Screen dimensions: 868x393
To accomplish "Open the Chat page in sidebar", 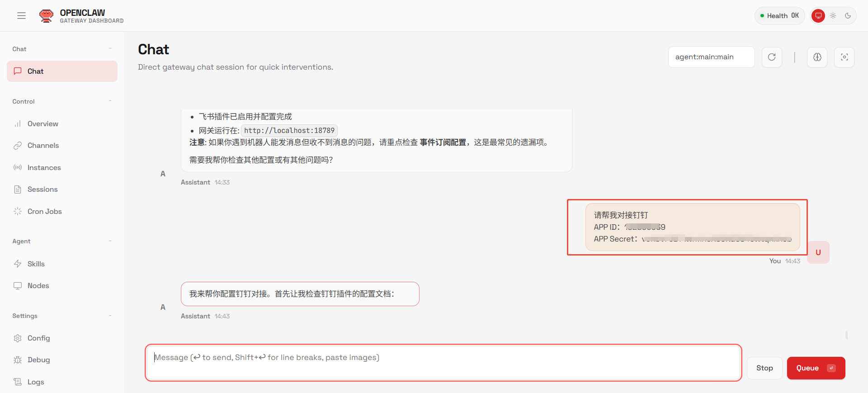I will pos(62,71).
